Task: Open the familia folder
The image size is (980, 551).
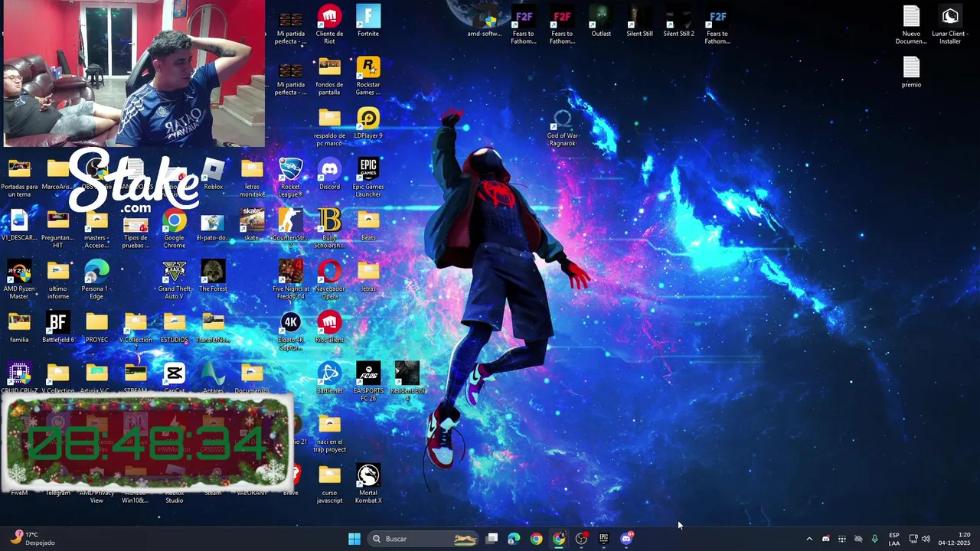Action: coord(19,327)
